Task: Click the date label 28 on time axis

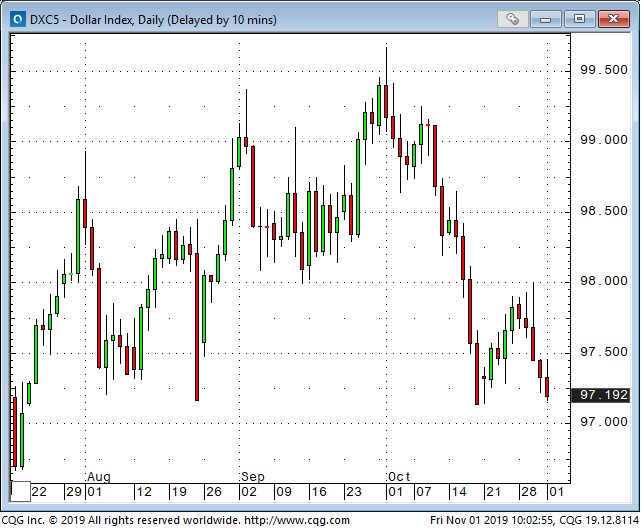Action: 529,492
